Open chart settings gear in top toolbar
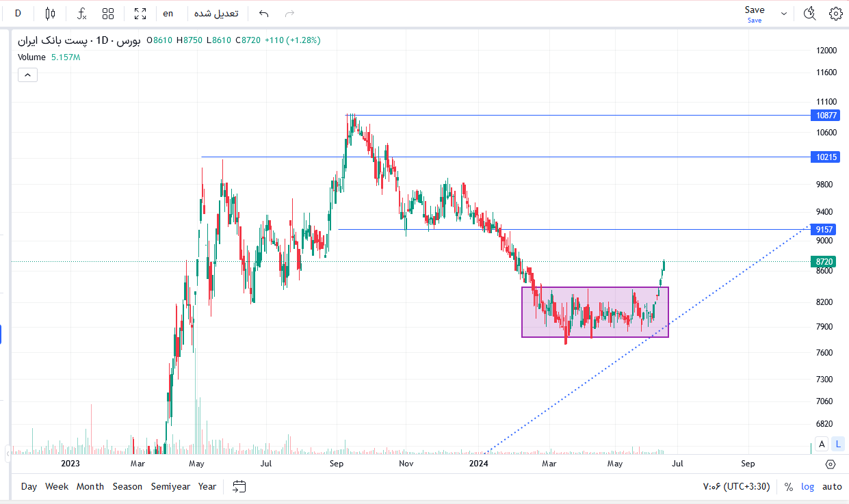Viewport: 849px width, 504px height. [x=835, y=13]
